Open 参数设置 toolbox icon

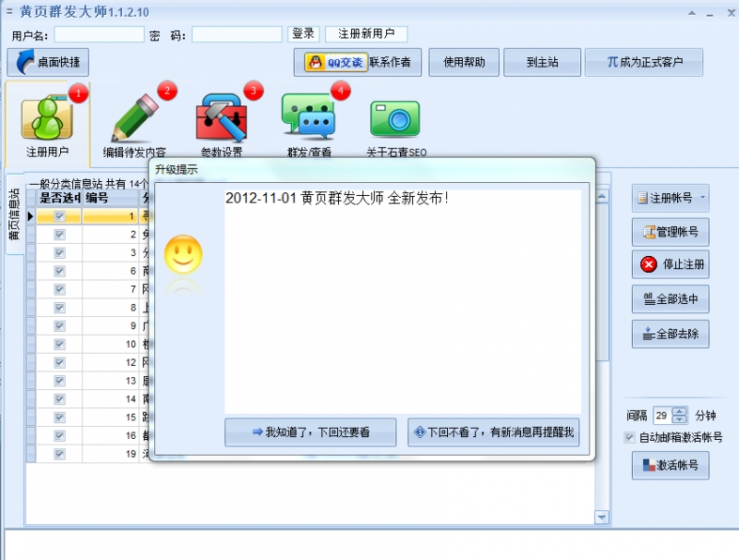pyautogui.click(x=222, y=118)
